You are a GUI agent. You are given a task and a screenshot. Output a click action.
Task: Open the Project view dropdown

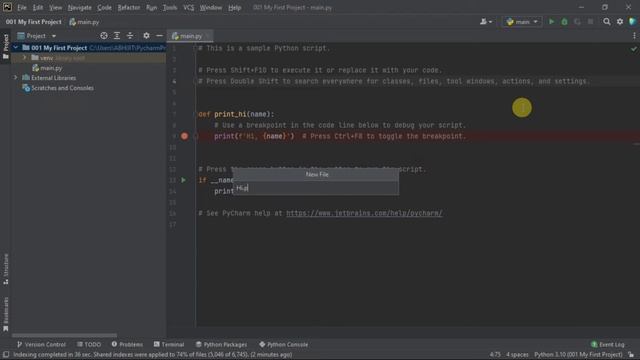point(37,36)
